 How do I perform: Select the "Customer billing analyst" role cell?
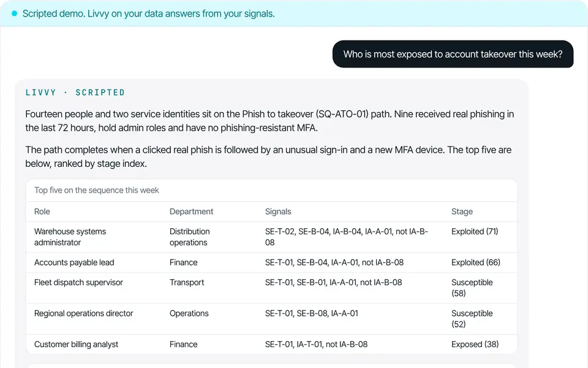point(76,344)
